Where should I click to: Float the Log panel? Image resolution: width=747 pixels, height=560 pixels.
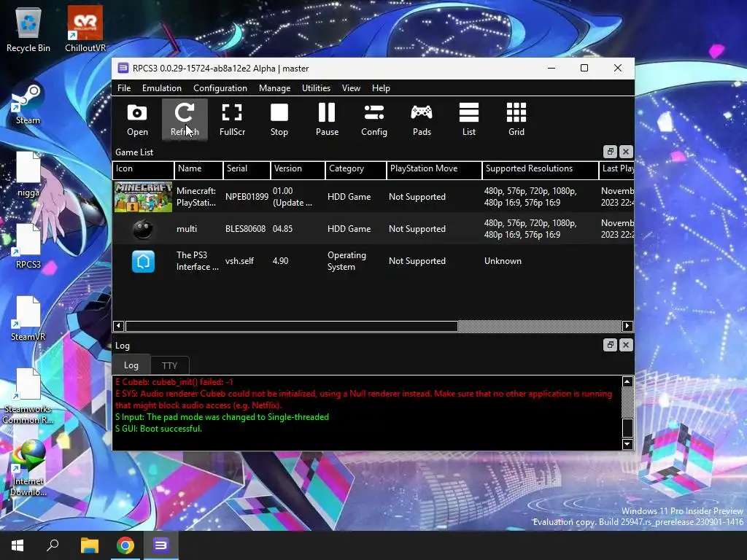coord(610,345)
